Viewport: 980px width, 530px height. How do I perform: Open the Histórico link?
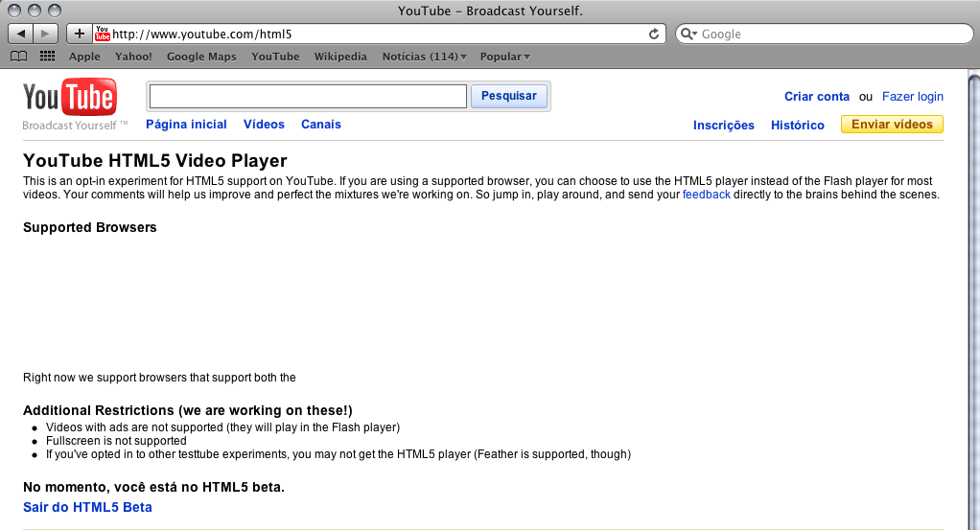click(798, 125)
